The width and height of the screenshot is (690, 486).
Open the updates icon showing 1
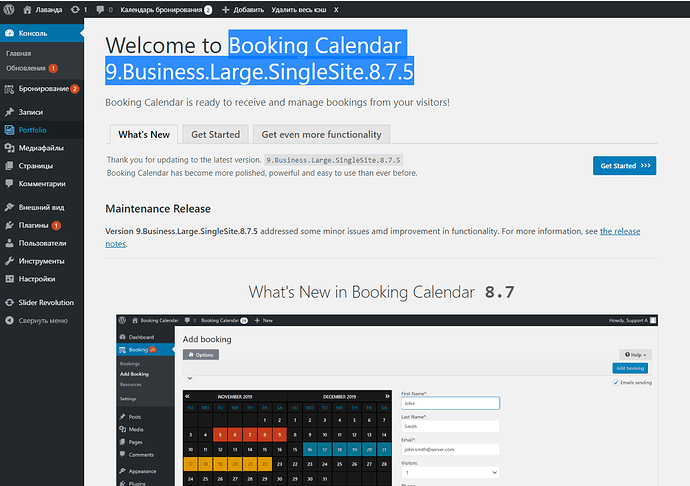pos(79,10)
